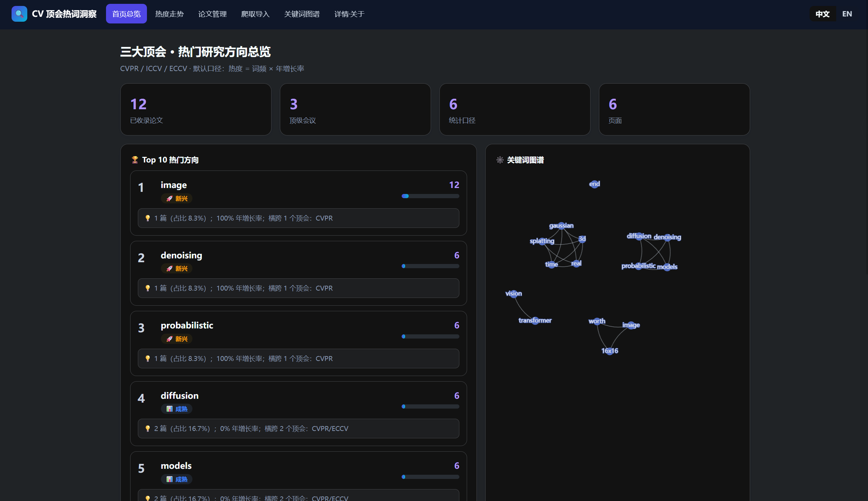Click the lightbulb icon in image's insight row
Screen dimensions: 868x501
coord(148,218)
